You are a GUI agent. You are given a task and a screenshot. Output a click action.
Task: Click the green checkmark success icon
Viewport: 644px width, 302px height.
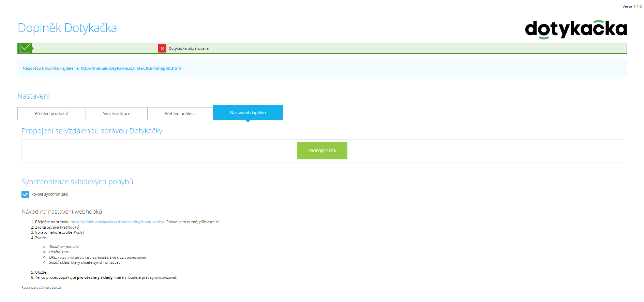25,48
